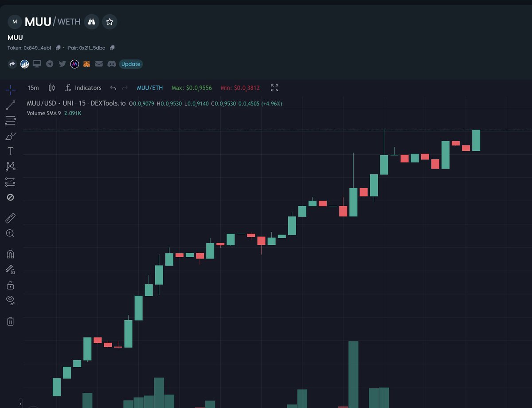Select the text annotation tool
Screen dimensions: 532x408
point(11,151)
